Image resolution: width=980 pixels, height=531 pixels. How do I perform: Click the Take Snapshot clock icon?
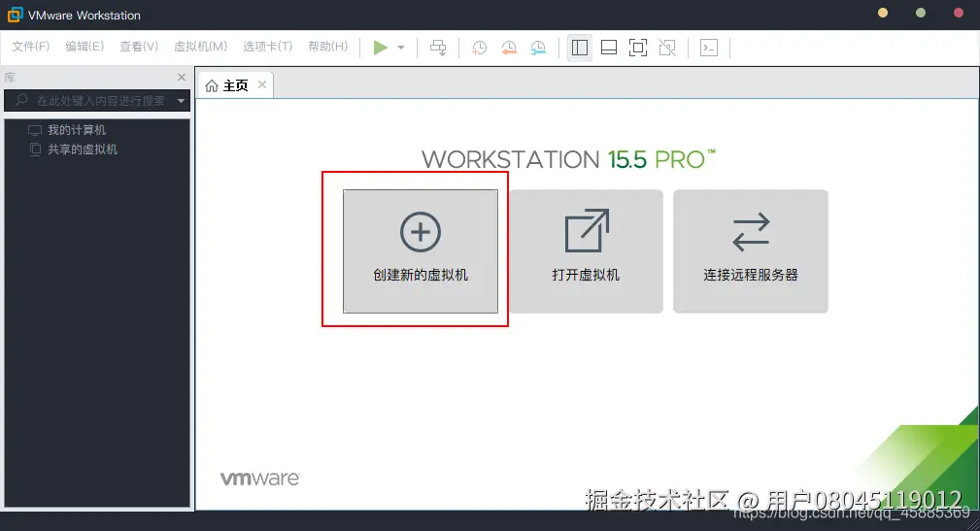480,48
